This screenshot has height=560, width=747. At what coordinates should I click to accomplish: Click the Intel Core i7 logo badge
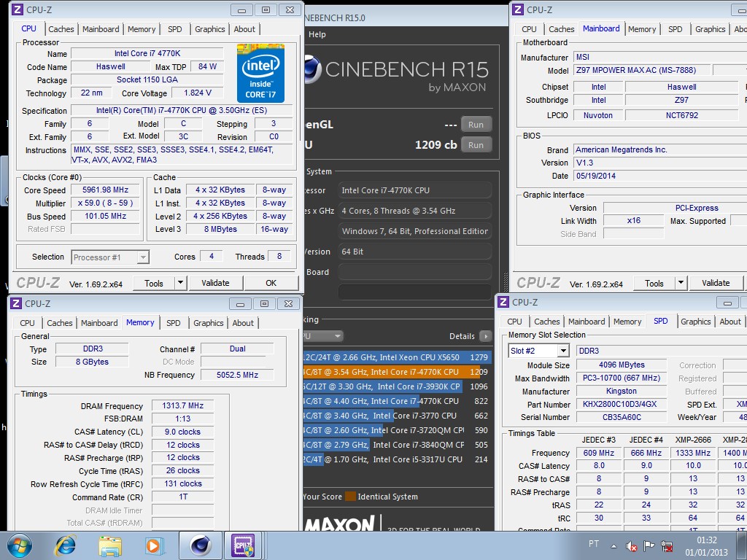(260, 74)
